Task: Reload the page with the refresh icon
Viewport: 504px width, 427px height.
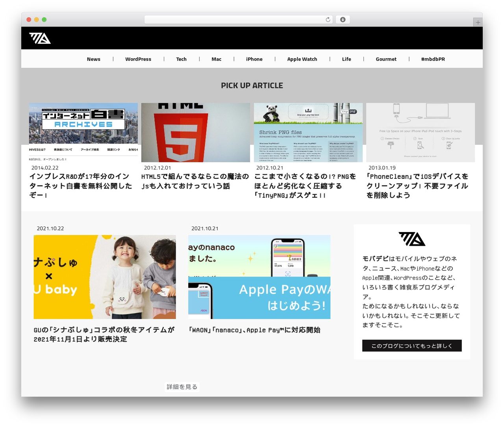Action: point(328,20)
